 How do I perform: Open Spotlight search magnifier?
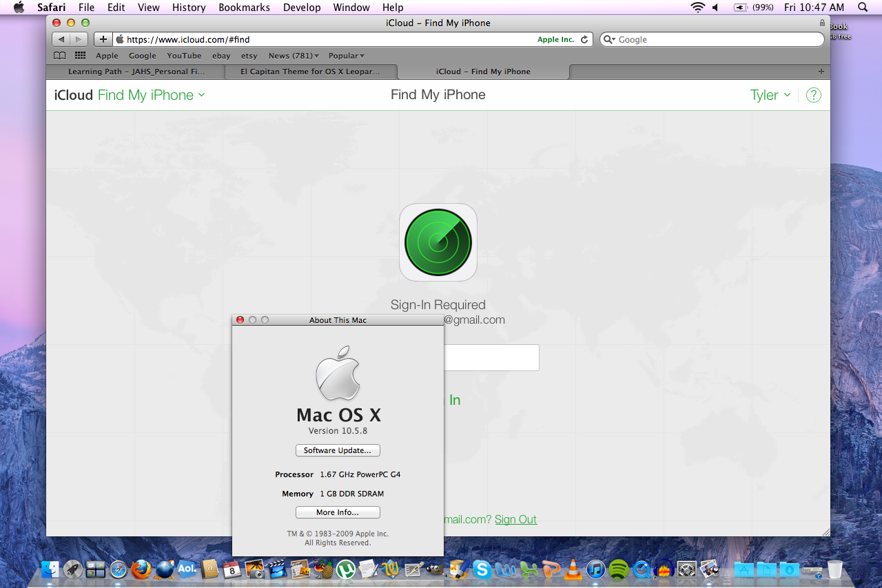point(863,8)
